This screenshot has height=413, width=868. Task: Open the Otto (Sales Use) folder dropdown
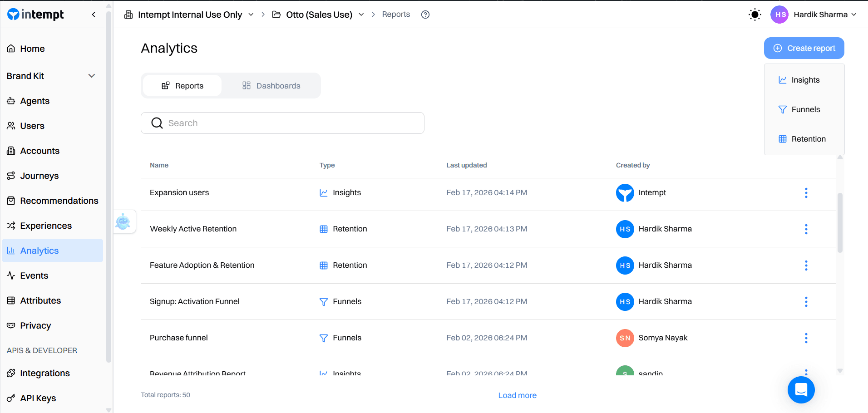click(x=361, y=14)
